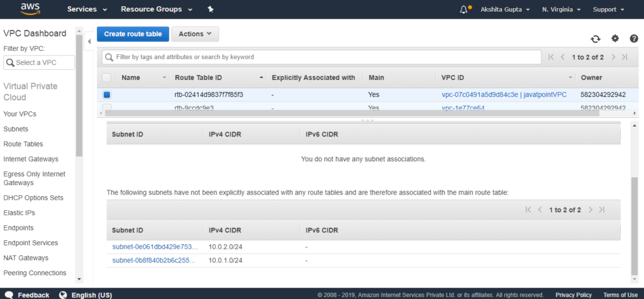This screenshot has height=299, width=644.
Task: Click the VPC Dashboard heading link
Action: (35, 33)
